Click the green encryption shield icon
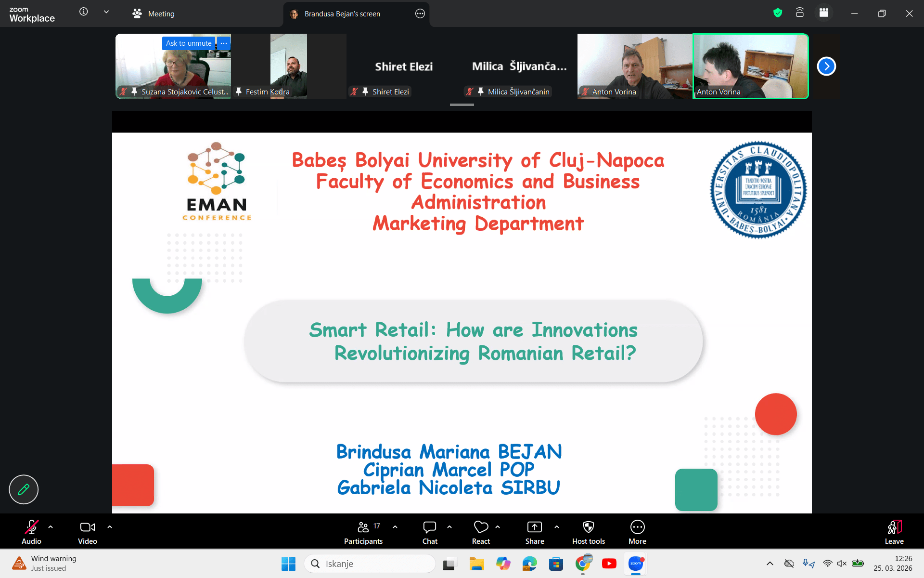Viewport: 924px width, 578px height. 778,13
